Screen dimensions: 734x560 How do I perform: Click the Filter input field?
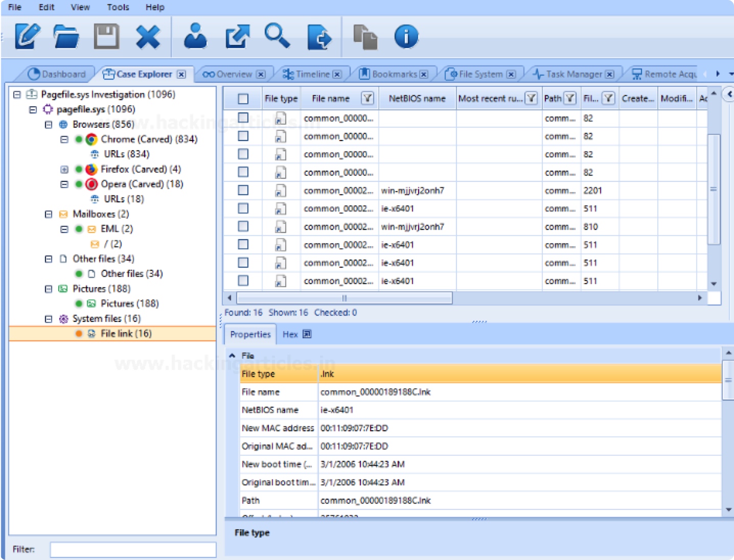133,550
